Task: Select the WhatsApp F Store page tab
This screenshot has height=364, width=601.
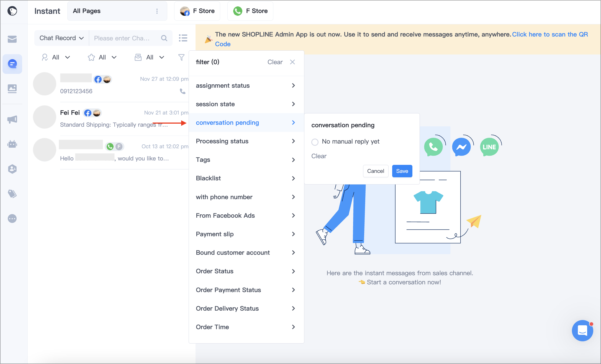Action: pos(250,11)
